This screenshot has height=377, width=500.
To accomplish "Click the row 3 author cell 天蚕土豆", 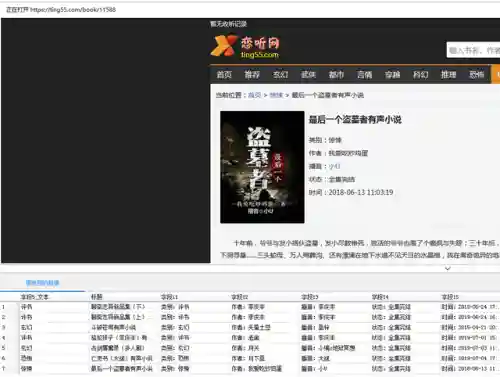I will click(x=251, y=328).
